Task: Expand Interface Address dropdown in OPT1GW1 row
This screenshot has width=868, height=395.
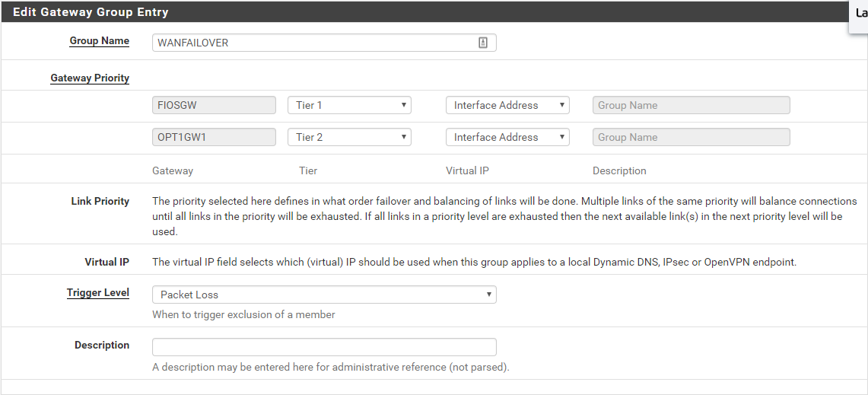Action: pos(507,137)
